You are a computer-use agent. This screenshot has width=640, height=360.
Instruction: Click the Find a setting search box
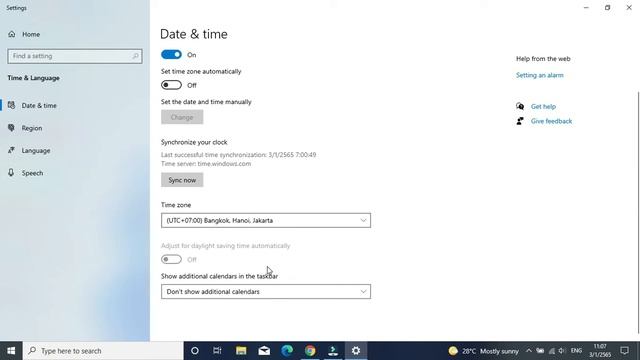pos(75,56)
